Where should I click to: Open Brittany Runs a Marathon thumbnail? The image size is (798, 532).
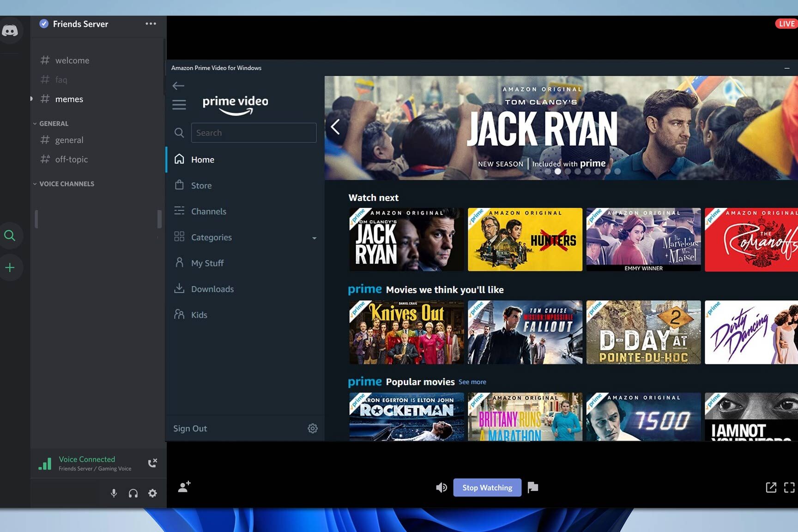click(x=525, y=417)
